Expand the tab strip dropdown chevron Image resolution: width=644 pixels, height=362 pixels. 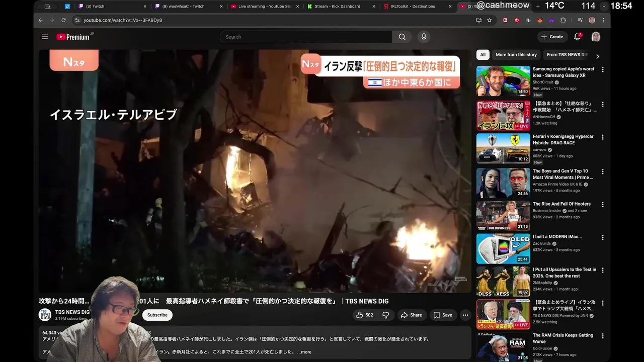pyautogui.click(x=604, y=6)
